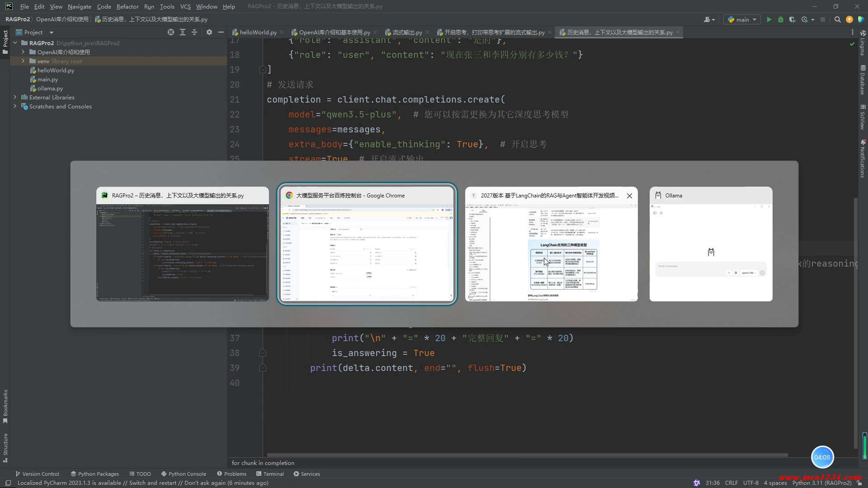The image size is (868, 488).
Task: Expand the External Libraries node
Action: (15, 97)
